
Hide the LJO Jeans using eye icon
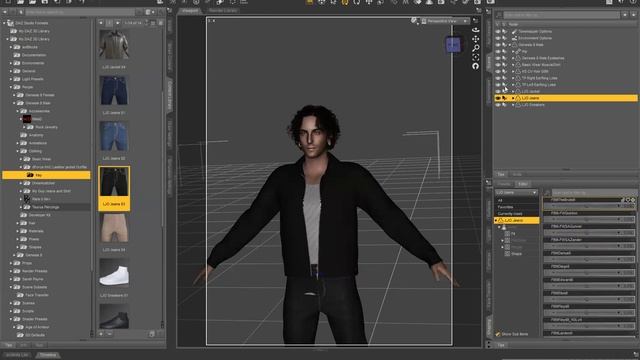point(498,98)
